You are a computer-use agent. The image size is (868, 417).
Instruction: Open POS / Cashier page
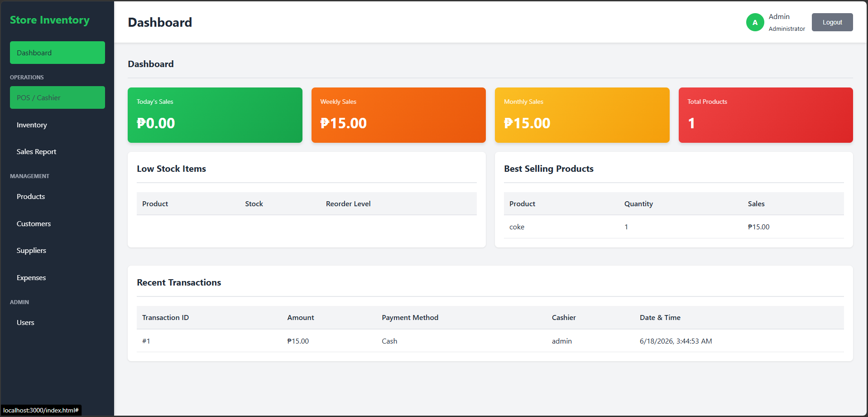tap(58, 97)
